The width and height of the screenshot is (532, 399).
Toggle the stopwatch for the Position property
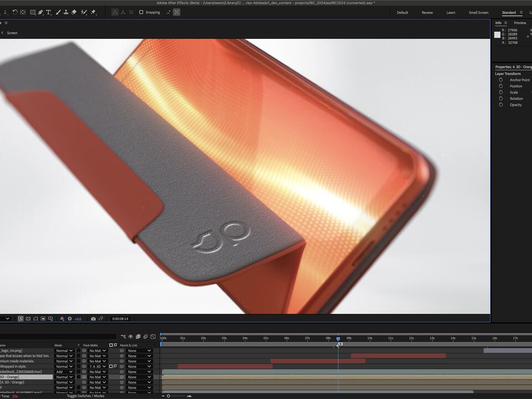point(501,86)
